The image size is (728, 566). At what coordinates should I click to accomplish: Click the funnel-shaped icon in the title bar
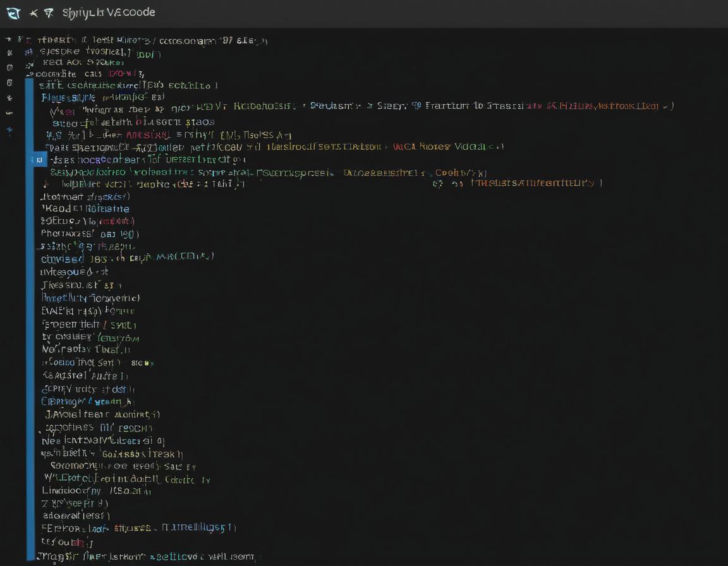[x=48, y=12]
